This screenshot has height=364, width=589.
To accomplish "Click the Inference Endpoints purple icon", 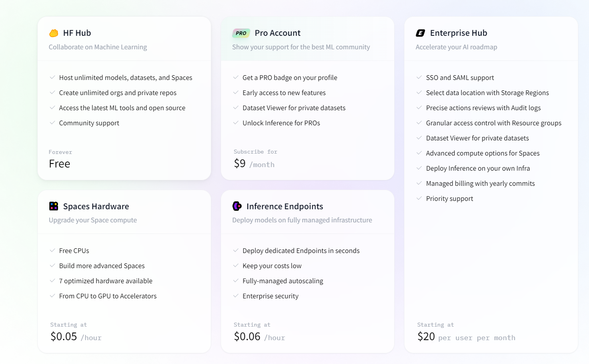I will coord(237,206).
